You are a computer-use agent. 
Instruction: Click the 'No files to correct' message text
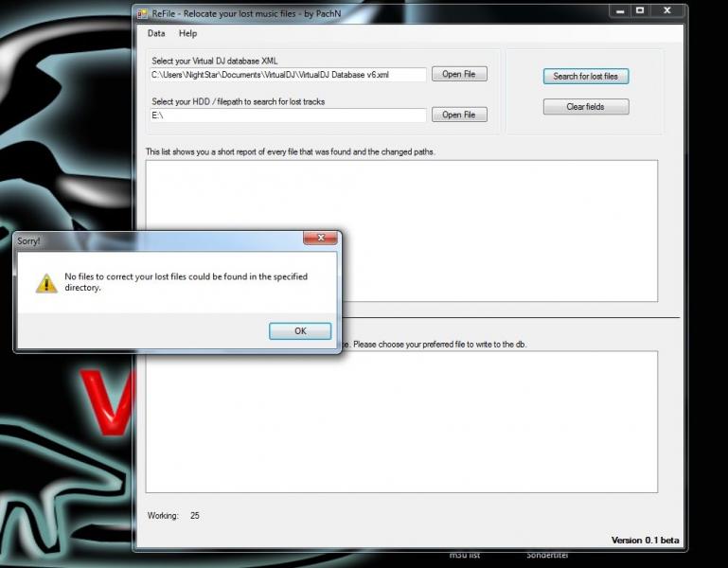[x=186, y=282]
